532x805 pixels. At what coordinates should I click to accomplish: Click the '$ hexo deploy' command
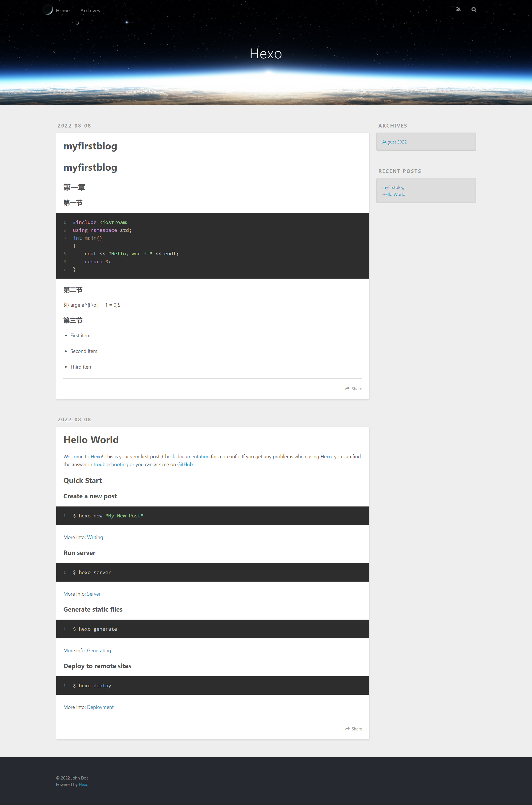click(92, 686)
